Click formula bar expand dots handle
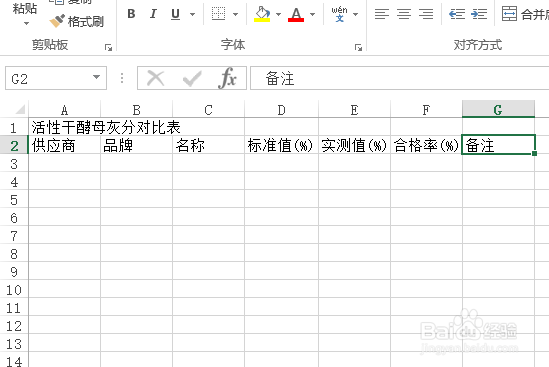Image resolution: width=549 pixels, height=367 pixels. click(122, 78)
